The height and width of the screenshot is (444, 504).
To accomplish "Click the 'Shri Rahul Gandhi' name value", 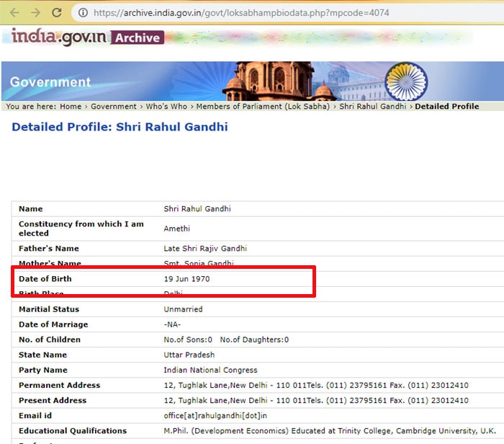I will (197, 209).
